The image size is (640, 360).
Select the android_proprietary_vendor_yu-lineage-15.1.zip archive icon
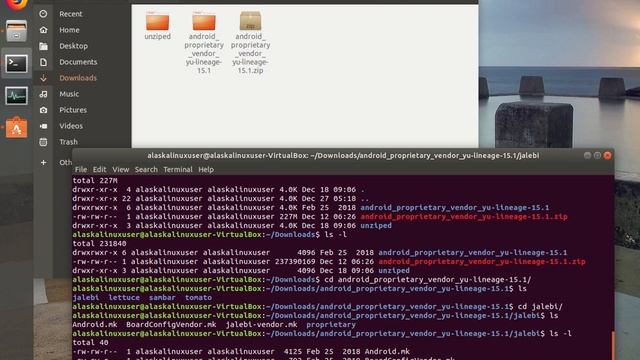(x=250, y=21)
